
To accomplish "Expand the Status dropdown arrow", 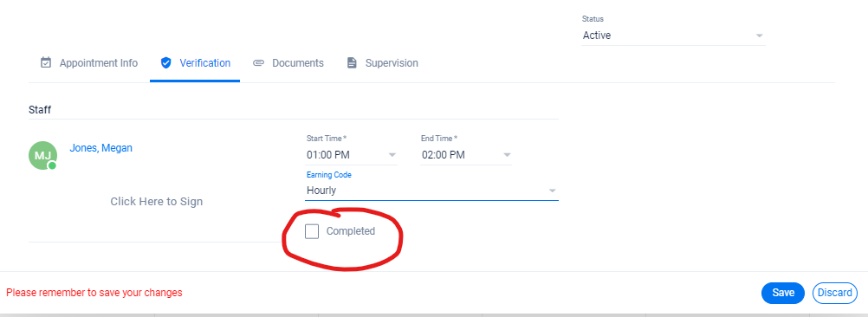I will pyautogui.click(x=760, y=36).
